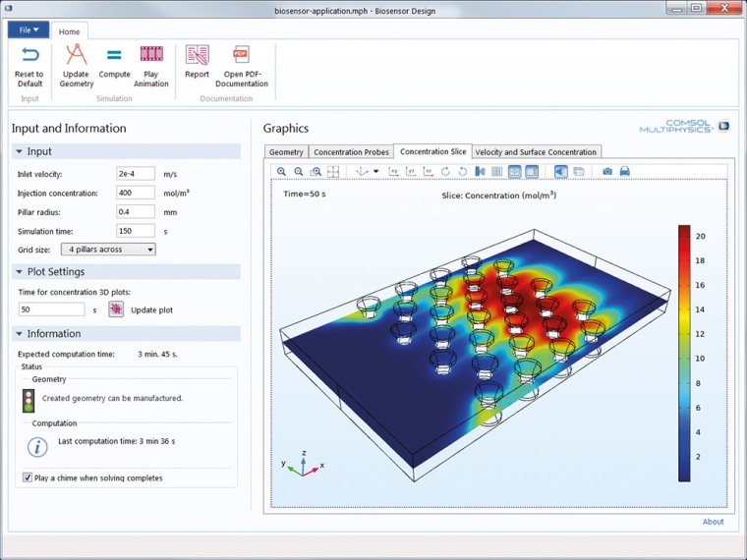The height and width of the screenshot is (560, 747).
Task: Toggle Play a chime when solving completes
Action: click(x=28, y=477)
